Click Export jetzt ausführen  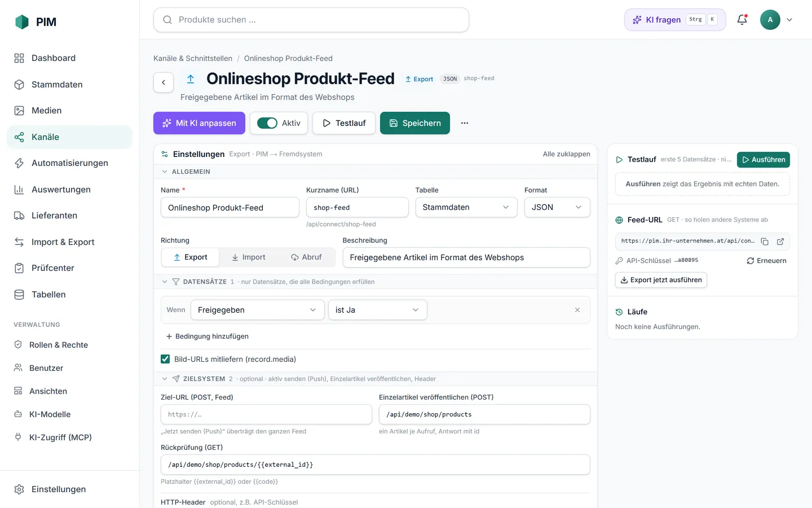pyautogui.click(x=661, y=280)
